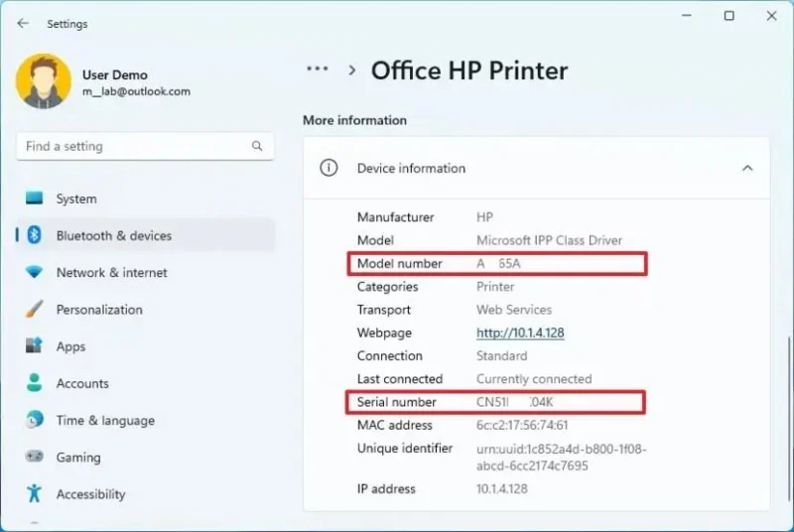Open the http://10.1.4.128 webpage link
The image size is (794, 532).
pyautogui.click(x=520, y=333)
